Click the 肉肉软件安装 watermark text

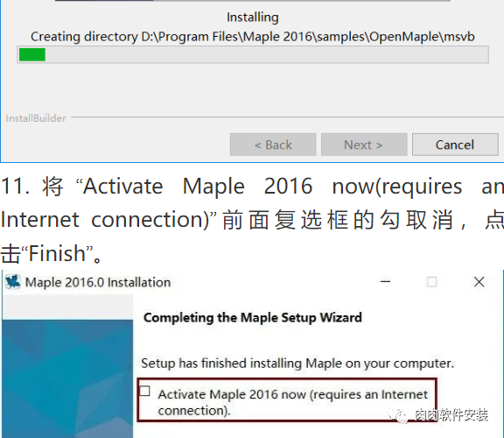coord(451,415)
